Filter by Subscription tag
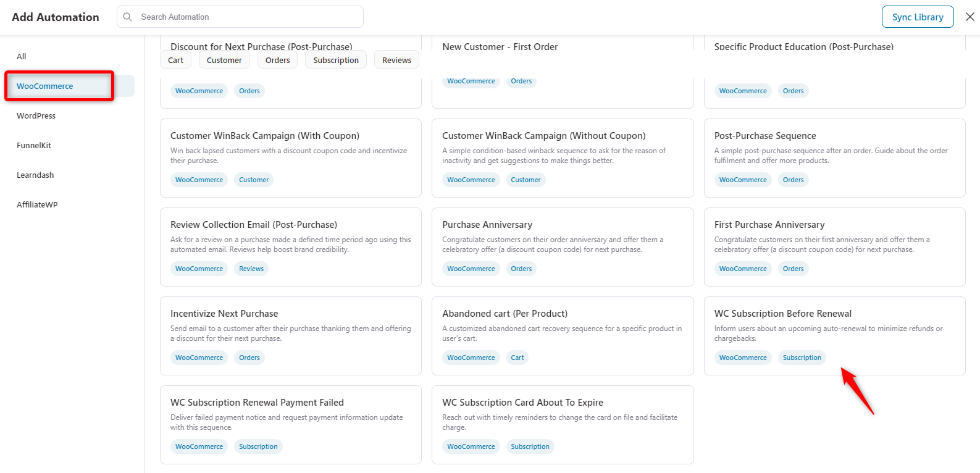 [x=336, y=60]
